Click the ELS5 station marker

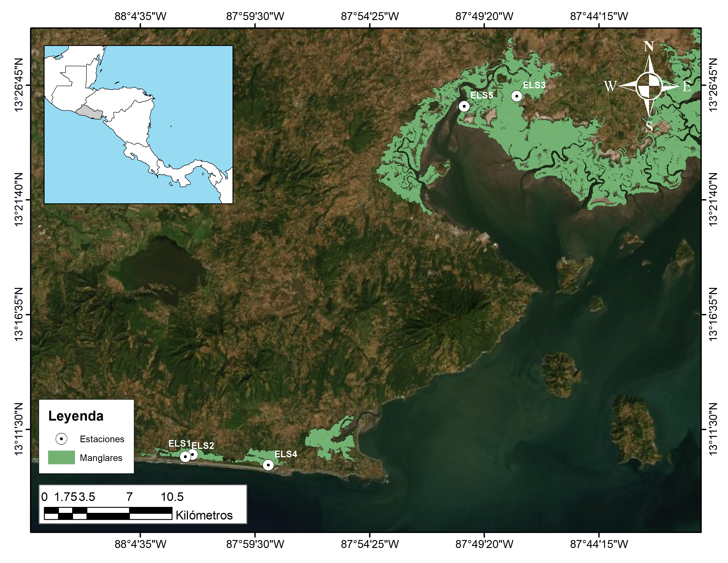464,106
